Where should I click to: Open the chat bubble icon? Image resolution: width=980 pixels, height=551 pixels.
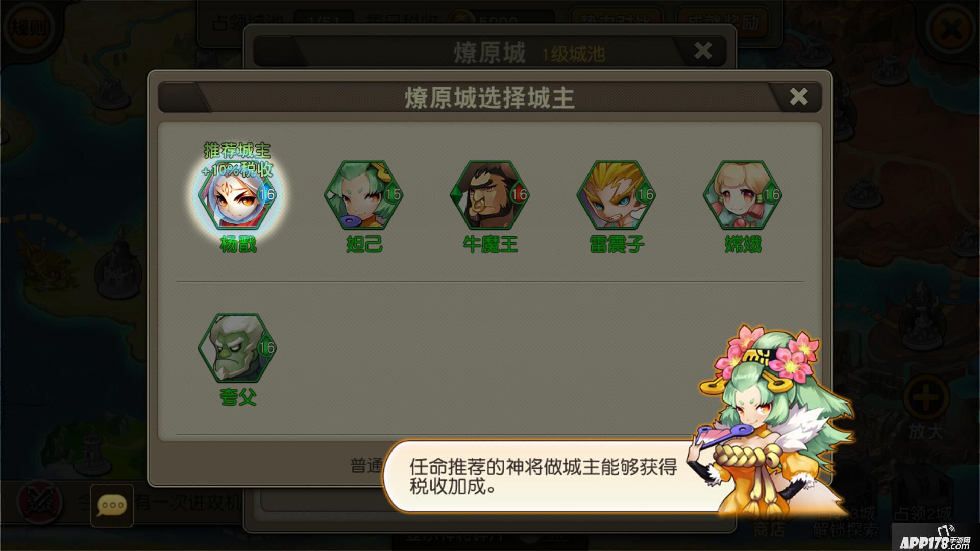(112, 505)
